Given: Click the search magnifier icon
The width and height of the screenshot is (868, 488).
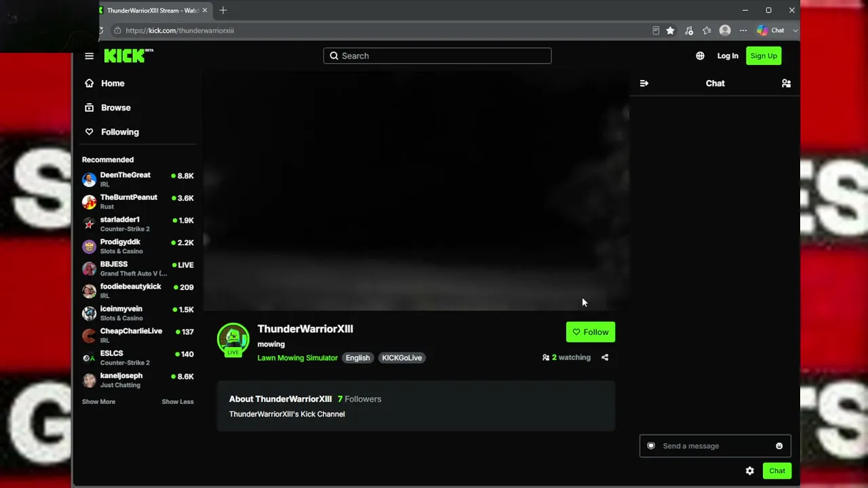Looking at the screenshot, I should point(334,56).
